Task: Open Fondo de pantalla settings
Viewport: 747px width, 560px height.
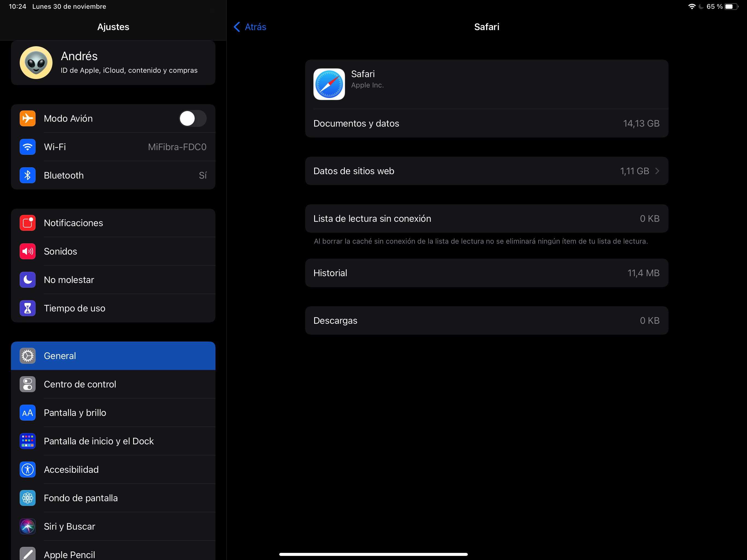Action: tap(113, 498)
